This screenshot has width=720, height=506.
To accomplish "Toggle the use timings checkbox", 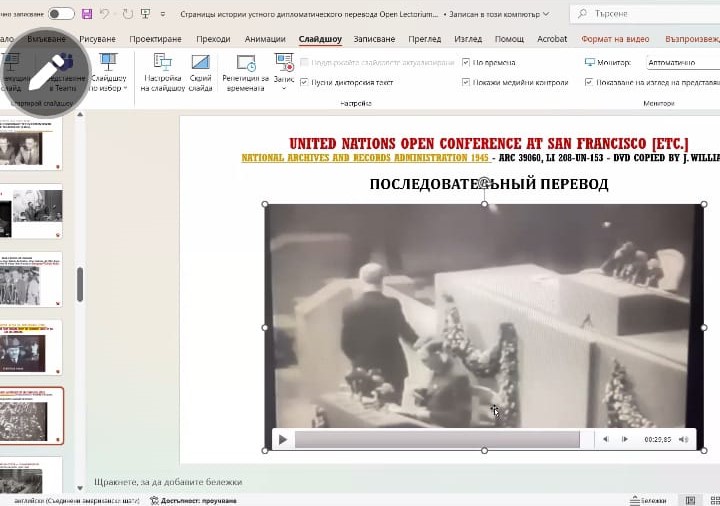I will pyautogui.click(x=466, y=62).
